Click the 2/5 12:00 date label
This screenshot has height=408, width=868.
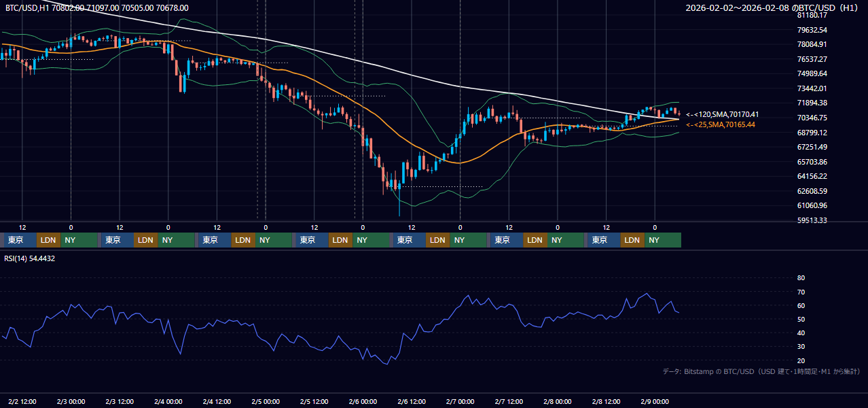[314, 402]
